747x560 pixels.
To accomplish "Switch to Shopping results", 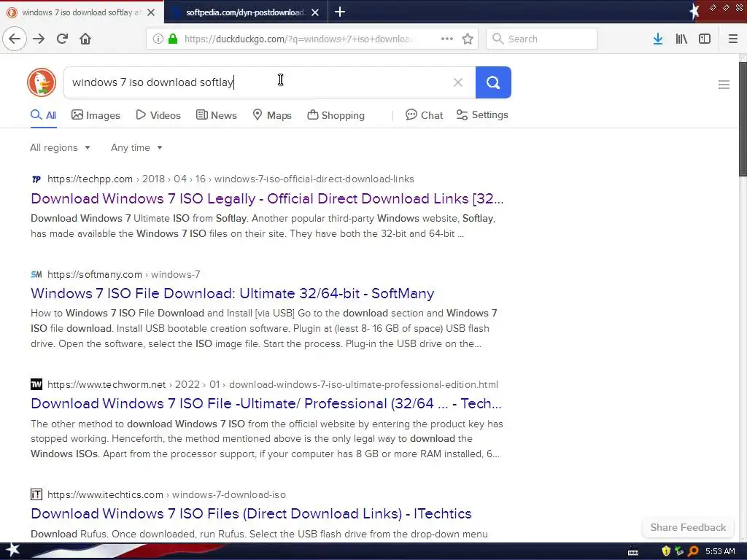I will [x=336, y=115].
